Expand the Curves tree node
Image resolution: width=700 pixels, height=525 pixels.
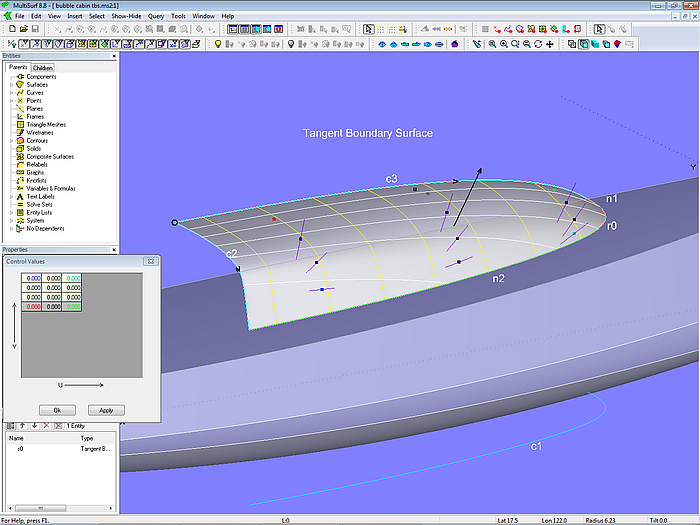click(11, 93)
